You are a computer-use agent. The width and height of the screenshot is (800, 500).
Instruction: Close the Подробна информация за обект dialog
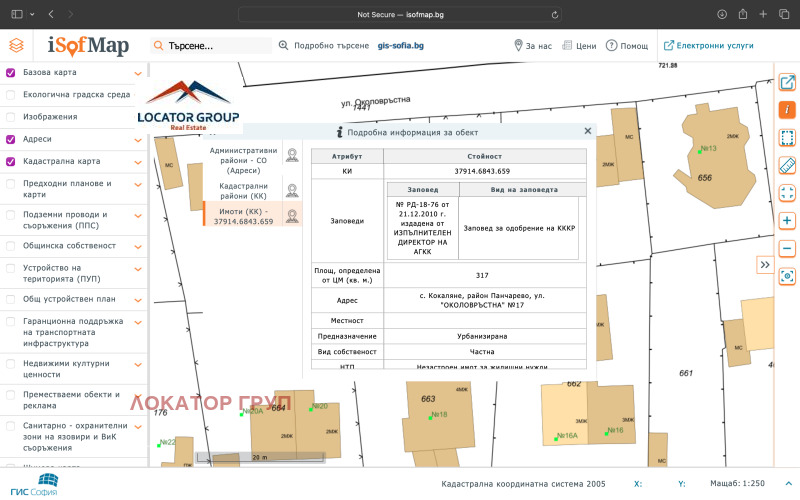[x=588, y=131]
